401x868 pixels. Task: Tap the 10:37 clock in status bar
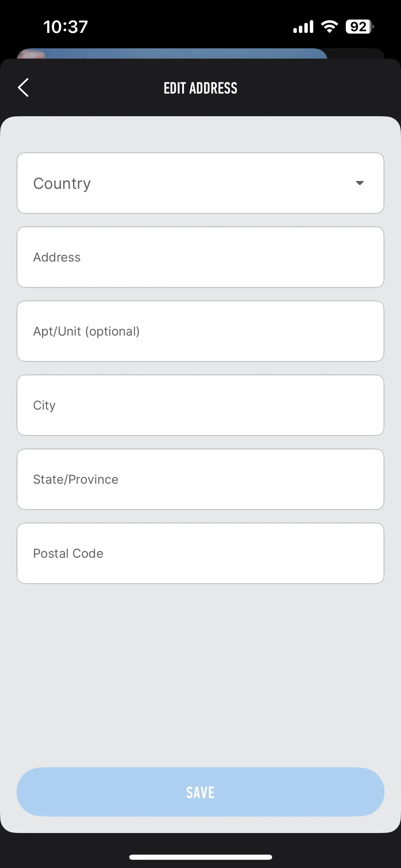(65, 27)
